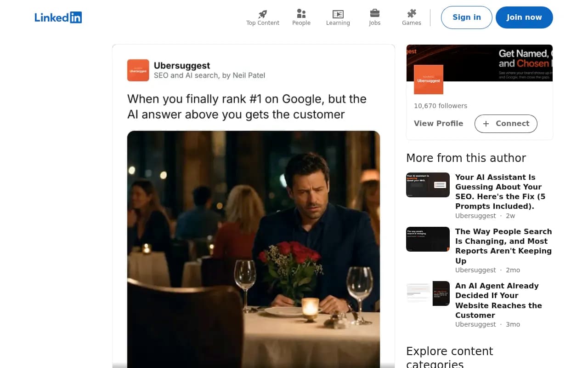Go to the People section
Screen dimensions: 588x368
click(x=301, y=17)
